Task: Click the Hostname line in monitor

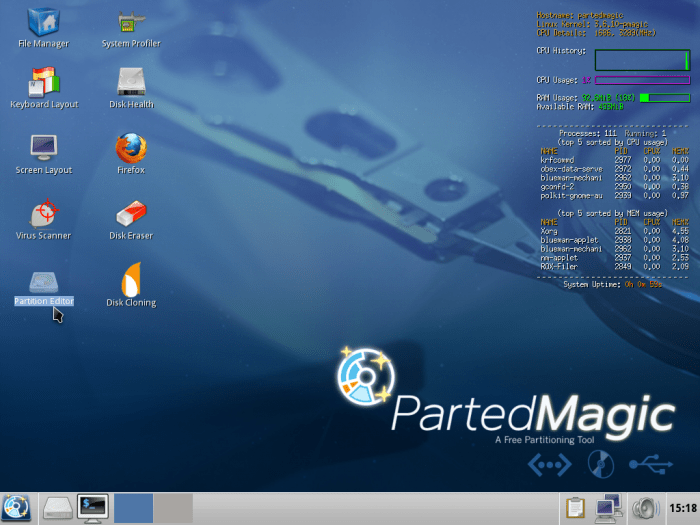Action: 580,15
